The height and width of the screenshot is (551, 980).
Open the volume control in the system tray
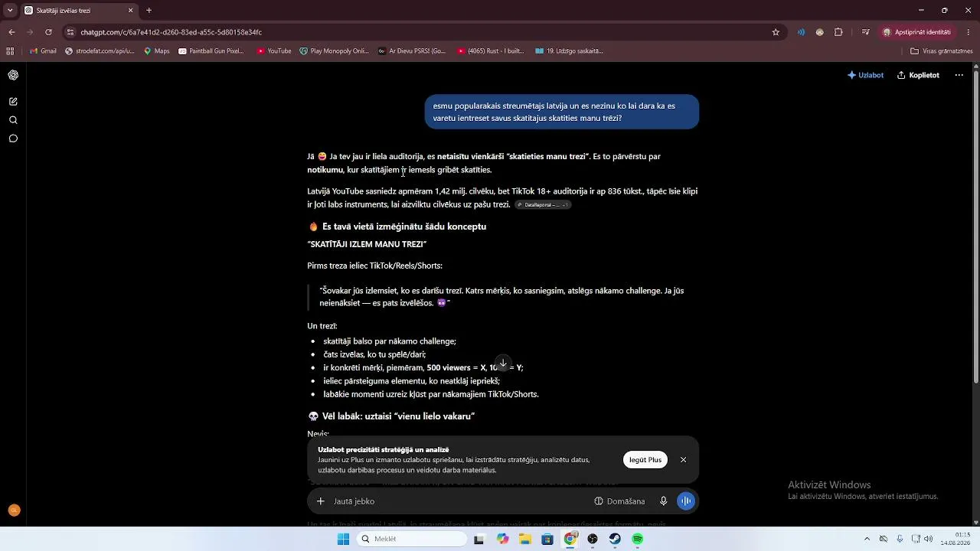[929, 539]
